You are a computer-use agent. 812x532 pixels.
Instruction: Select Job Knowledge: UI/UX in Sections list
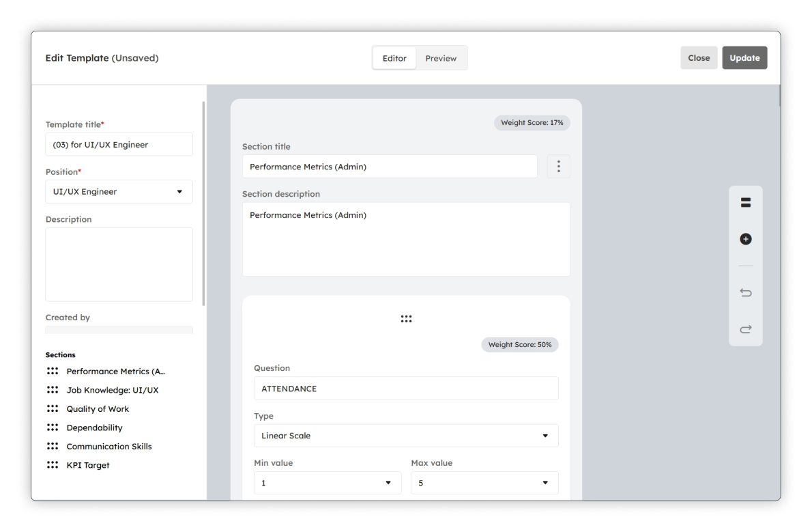coord(113,390)
